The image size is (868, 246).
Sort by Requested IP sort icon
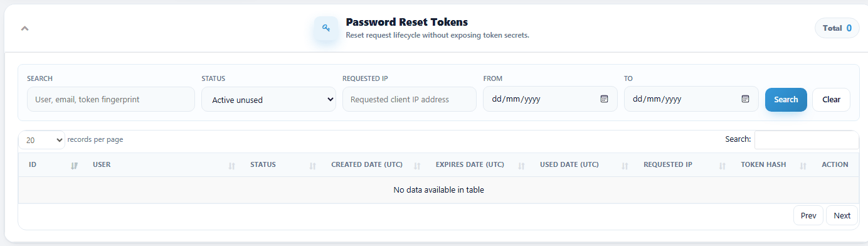722,166
